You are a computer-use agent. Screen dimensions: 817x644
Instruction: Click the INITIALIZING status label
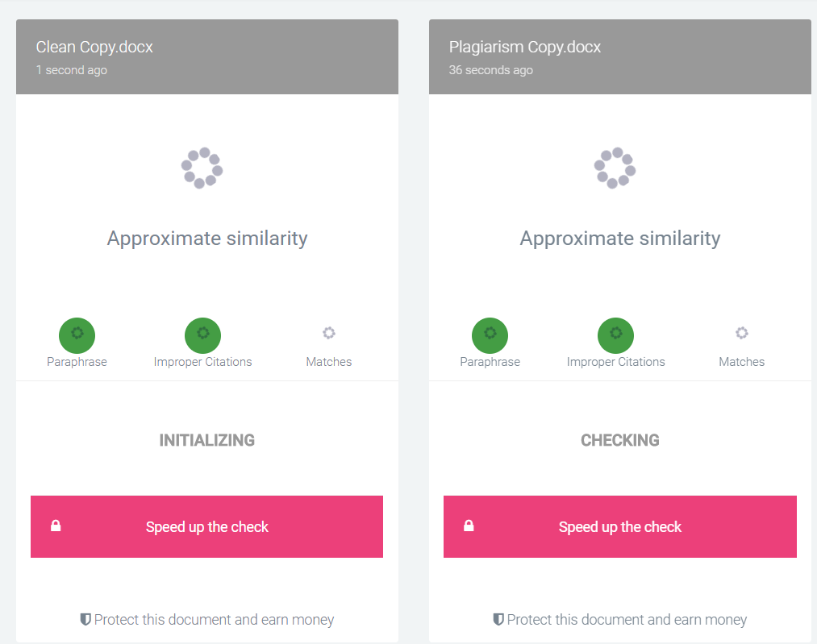click(x=206, y=440)
